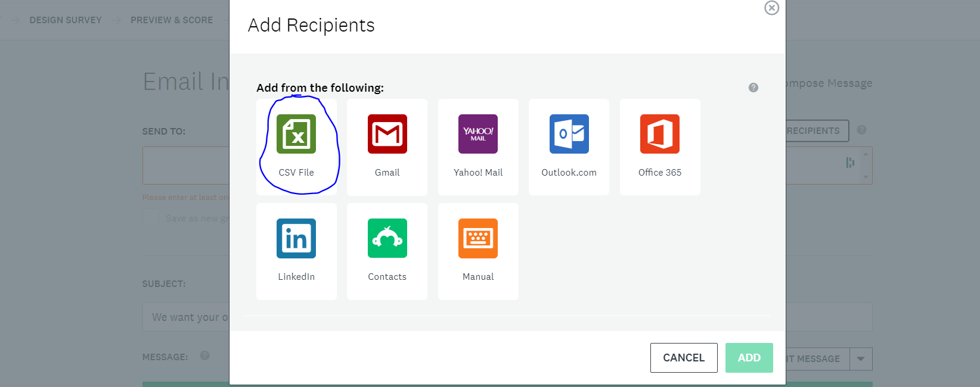Open help icon beside Add from the following
The image size is (980, 387).
click(x=753, y=88)
